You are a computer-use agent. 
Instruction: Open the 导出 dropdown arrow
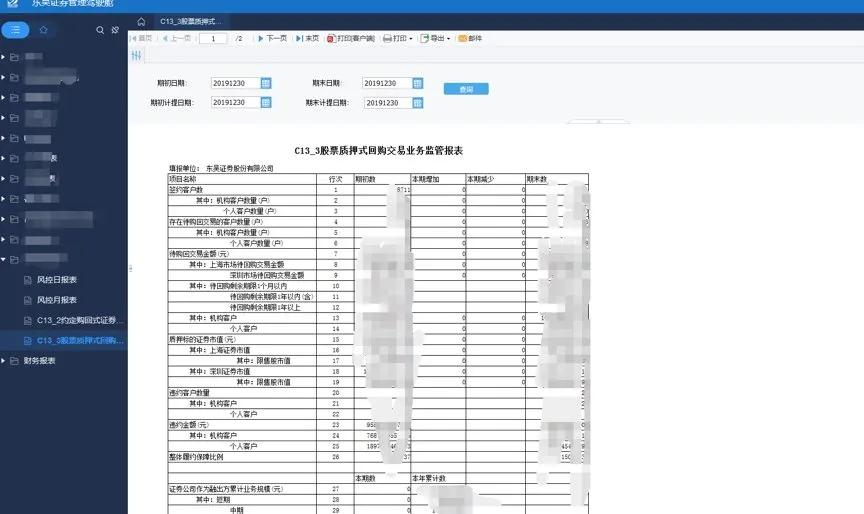coord(449,39)
